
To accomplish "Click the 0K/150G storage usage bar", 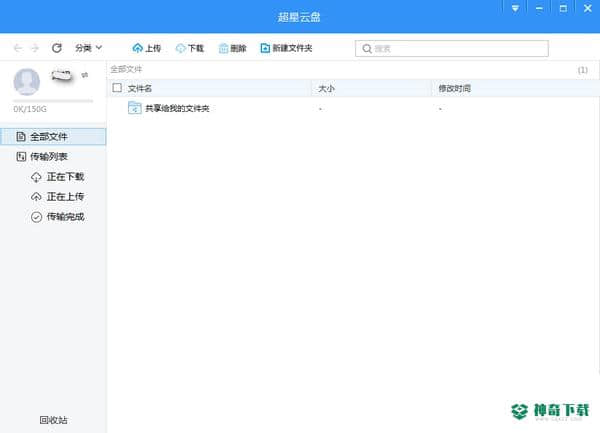I will [53, 101].
